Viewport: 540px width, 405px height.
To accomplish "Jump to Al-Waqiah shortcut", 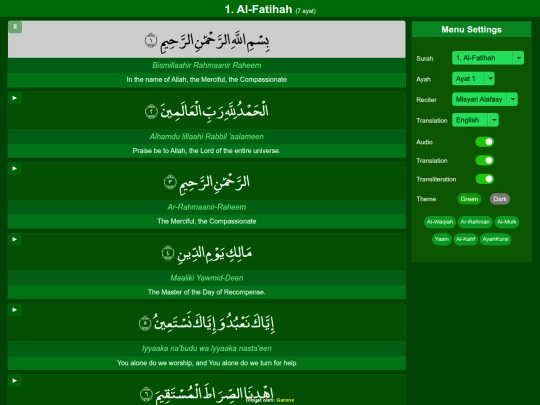I will point(440,222).
